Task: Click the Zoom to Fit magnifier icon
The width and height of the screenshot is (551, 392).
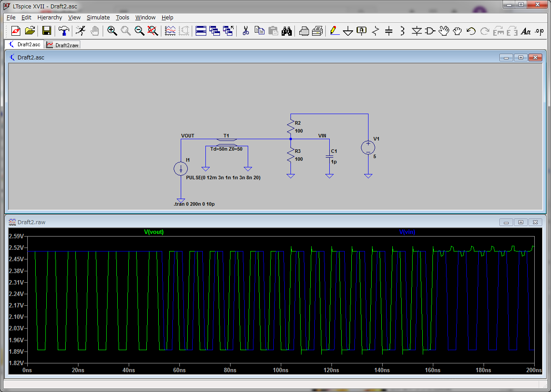Action: click(153, 31)
